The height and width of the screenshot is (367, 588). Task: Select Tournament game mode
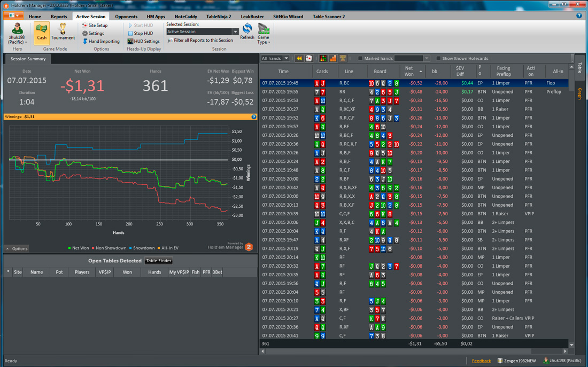click(63, 32)
